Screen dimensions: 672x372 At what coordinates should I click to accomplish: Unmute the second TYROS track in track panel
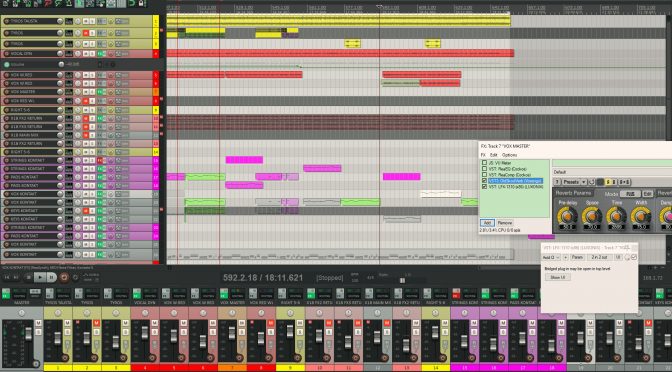pyautogui.click(x=86, y=33)
